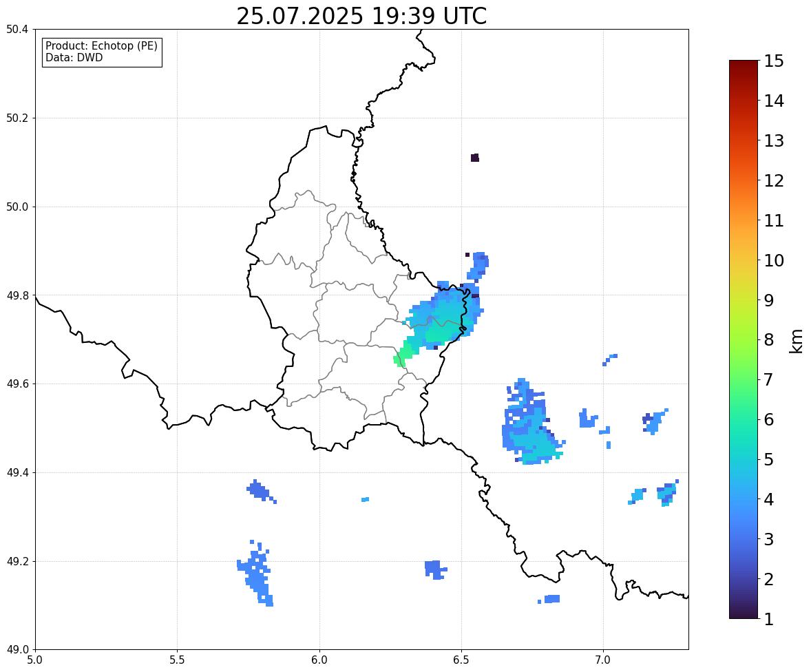Click longitude tick label '7.0'
The width and height of the screenshot is (811, 672).
604,660
